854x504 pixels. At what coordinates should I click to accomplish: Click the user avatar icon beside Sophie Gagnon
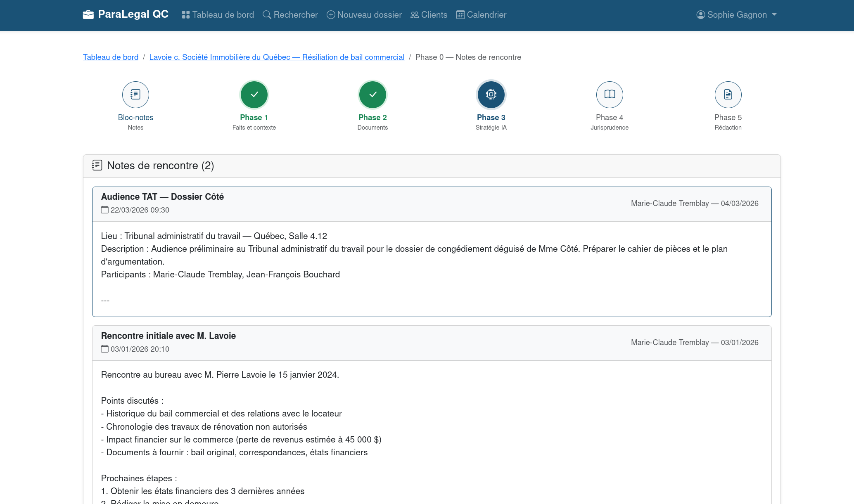700,15
